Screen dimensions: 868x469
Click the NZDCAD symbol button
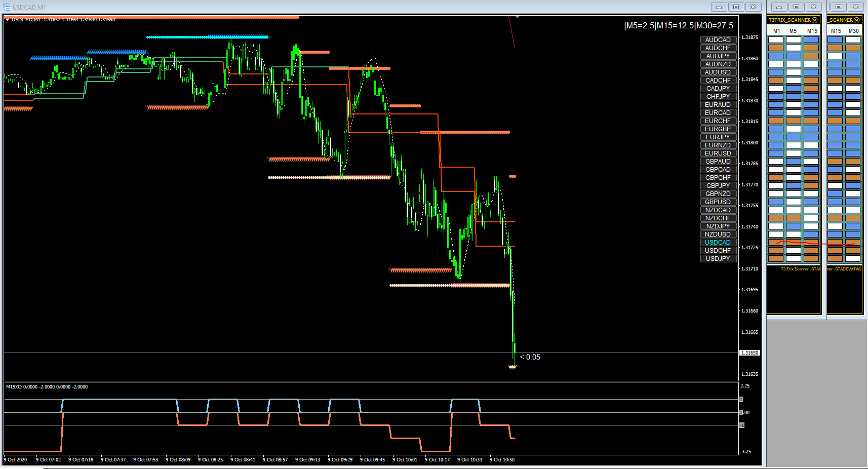(x=718, y=210)
